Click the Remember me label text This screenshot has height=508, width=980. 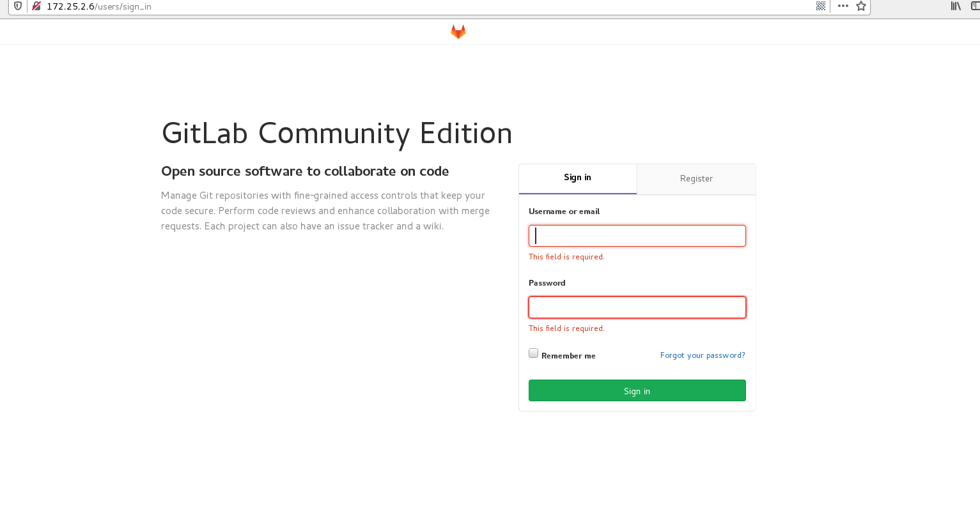point(568,356)
